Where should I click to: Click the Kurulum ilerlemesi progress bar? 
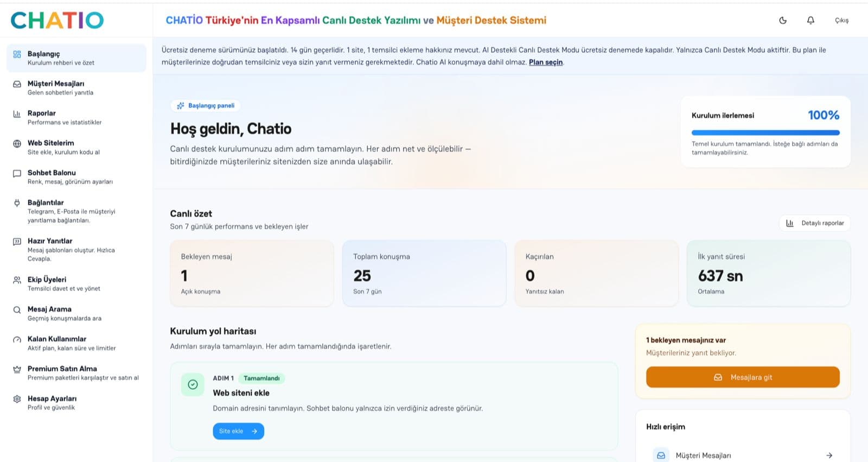(x=765, y=132)
